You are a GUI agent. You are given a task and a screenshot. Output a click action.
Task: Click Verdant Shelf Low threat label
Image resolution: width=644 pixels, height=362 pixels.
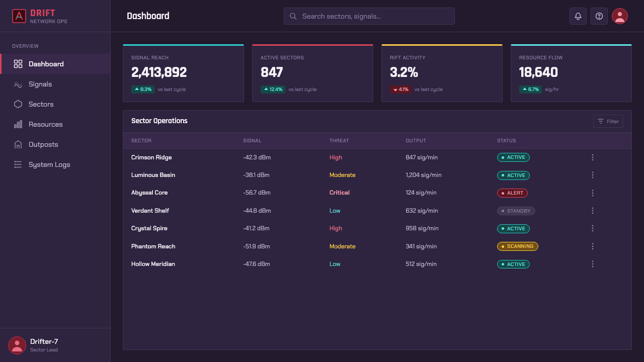point(335,211)
